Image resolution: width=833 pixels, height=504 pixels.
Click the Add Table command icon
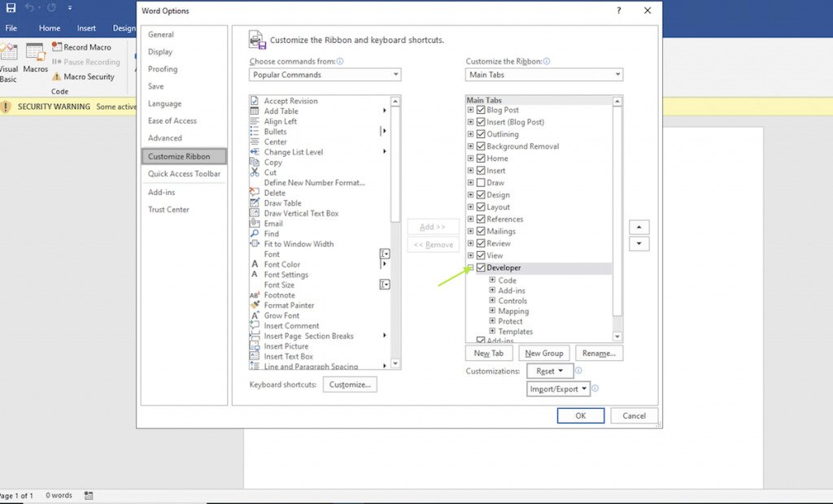tap(255, 111)
